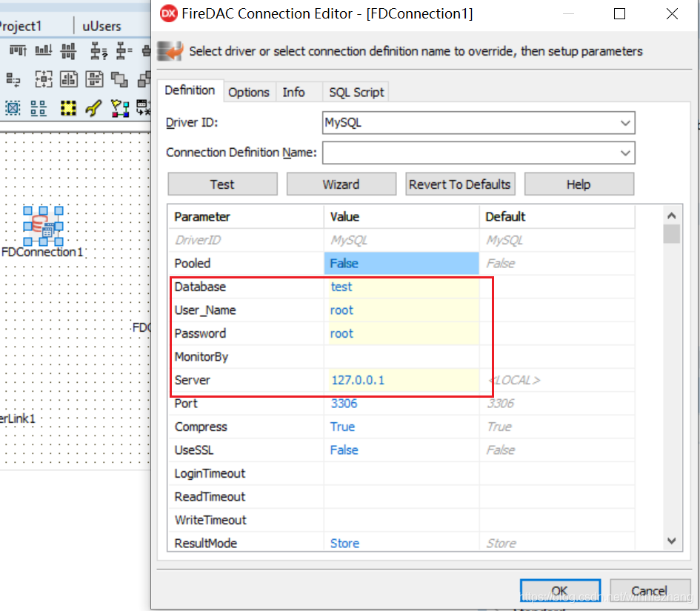
Task: Click the Value column header
Action: tap(401, 217)
